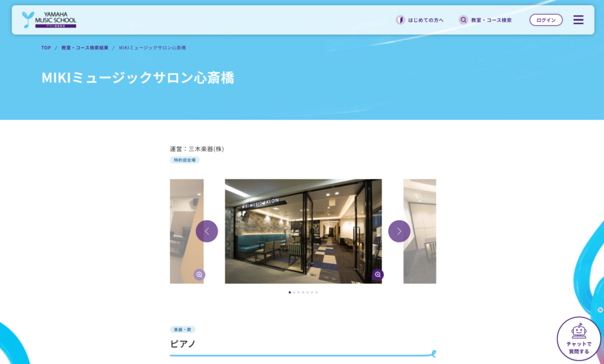Click the 特約店会場 tag
604x364 pixels.
point(185,160)
